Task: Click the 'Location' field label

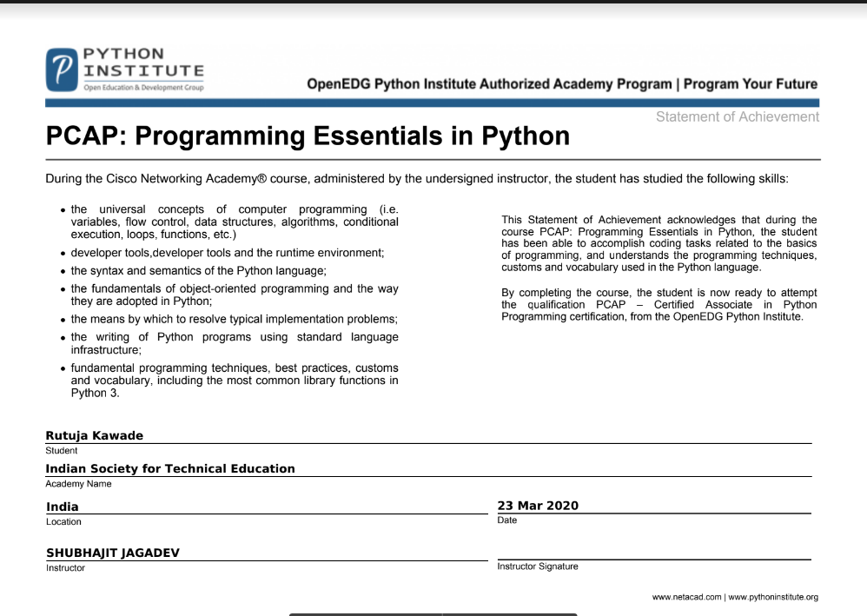Action: pyautogui.click(x=63, y=522)
